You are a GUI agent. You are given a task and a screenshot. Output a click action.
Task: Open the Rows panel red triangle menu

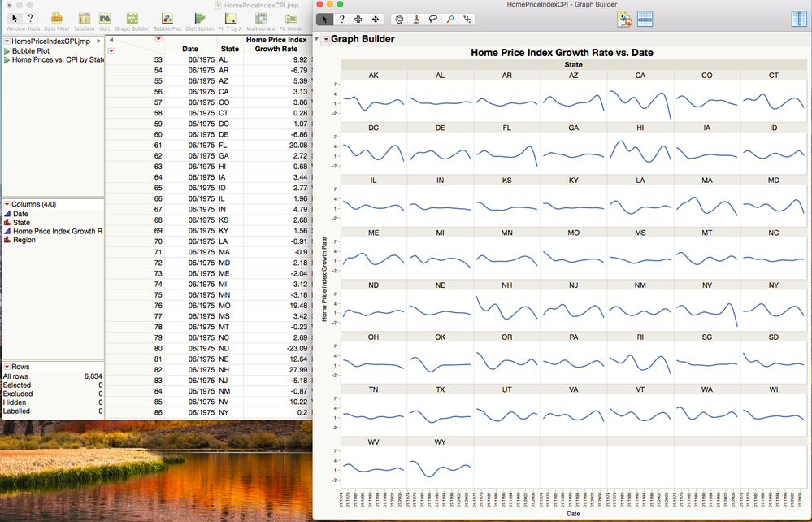click(7, 367)
